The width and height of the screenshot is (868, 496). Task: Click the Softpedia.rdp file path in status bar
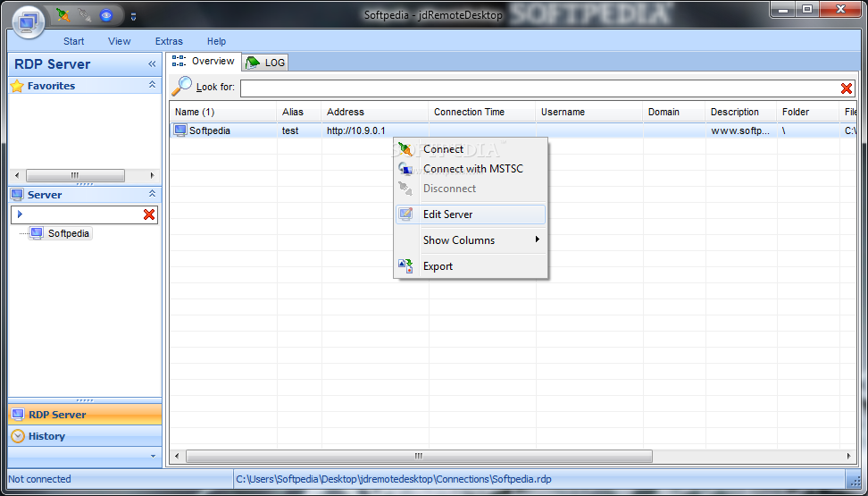[394, 479]
